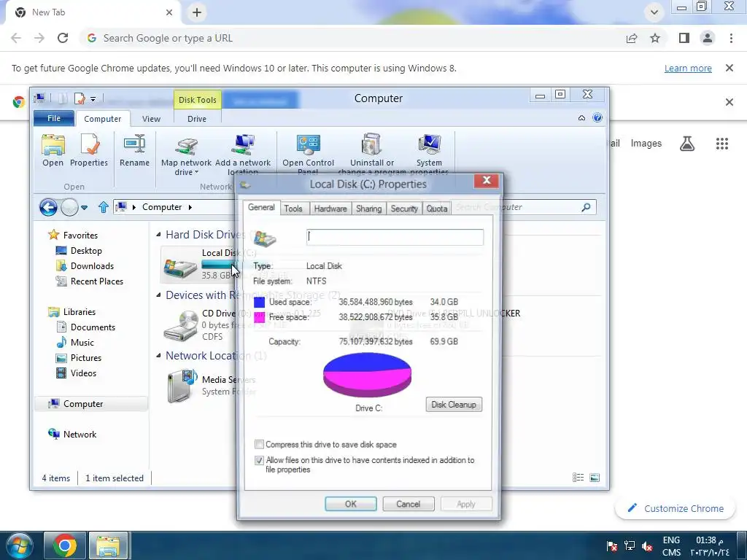Image resolution: width=747 pixels, height=560 pixels.
Task: Open Chrome's side panel icon
Action: click(x=684, y=38)
